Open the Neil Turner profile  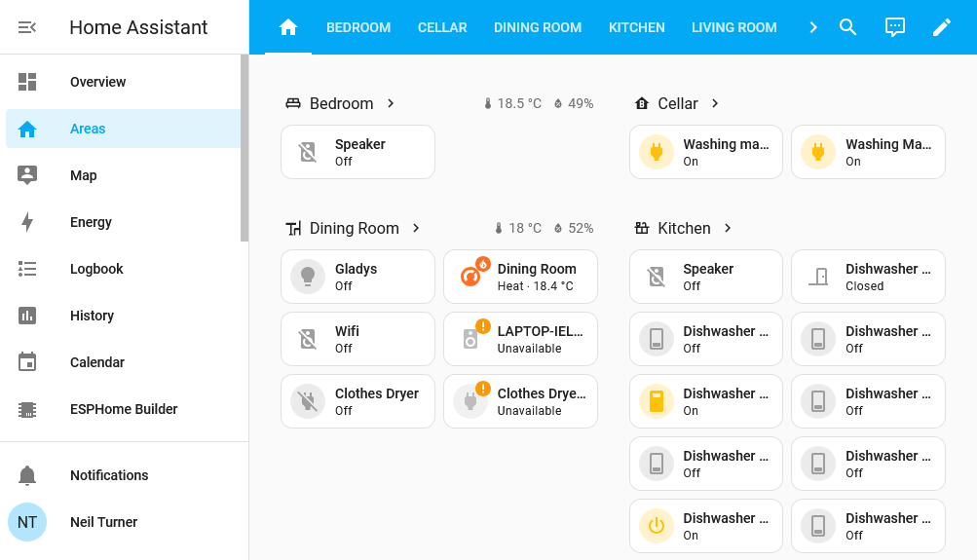tap(103, 522)
